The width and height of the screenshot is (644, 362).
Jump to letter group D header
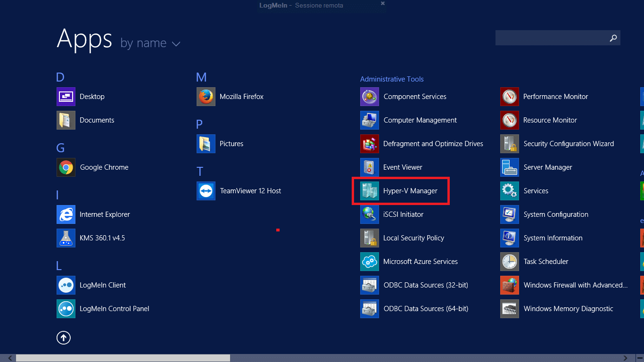click(60, 77)
